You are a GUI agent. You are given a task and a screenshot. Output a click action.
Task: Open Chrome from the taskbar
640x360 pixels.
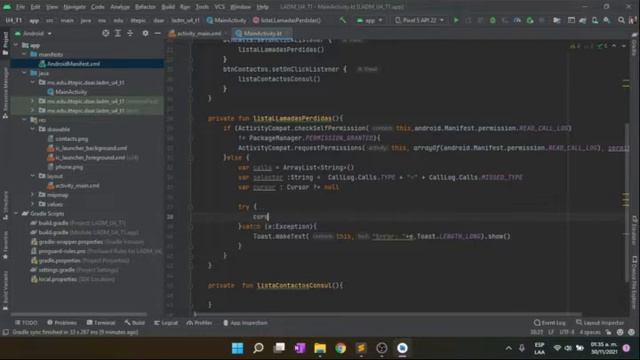[x=340, y=348]
